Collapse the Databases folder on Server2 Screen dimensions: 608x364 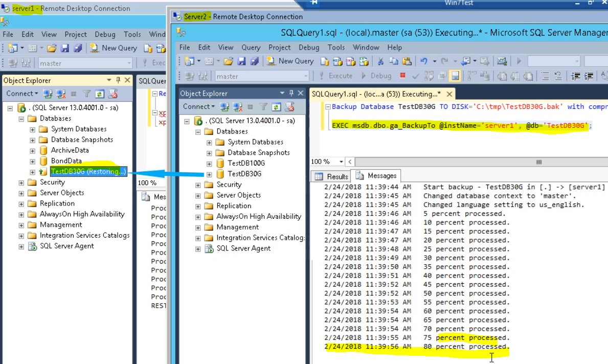(198, 131)
